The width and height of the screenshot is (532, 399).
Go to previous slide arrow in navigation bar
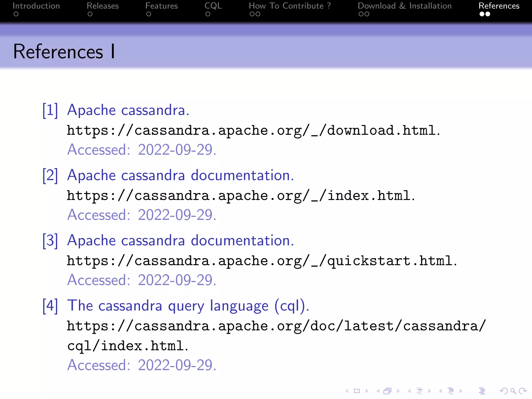[347, 391]
